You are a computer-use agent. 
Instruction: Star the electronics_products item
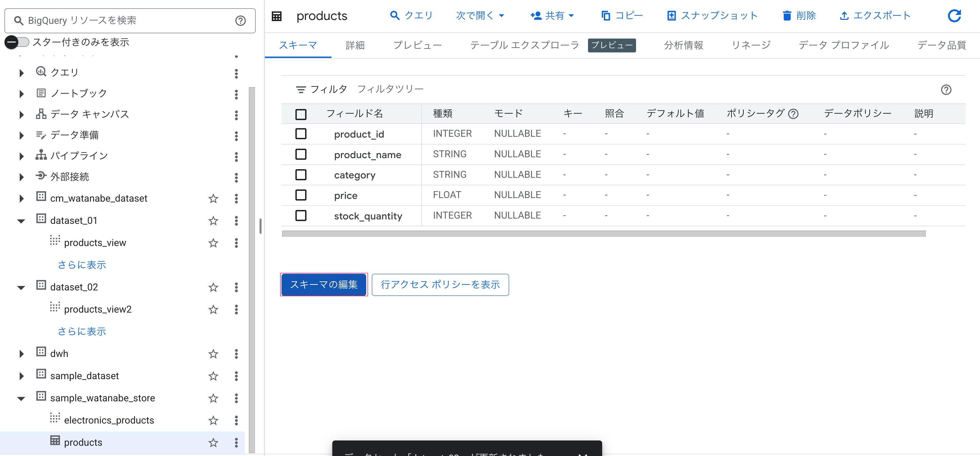[213, 420]
